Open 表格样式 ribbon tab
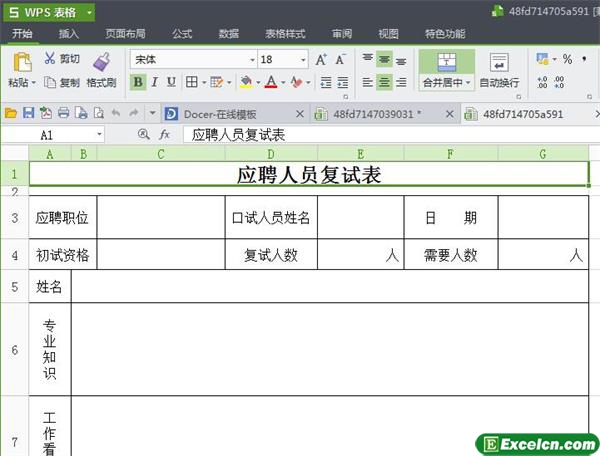The height and width of the screenshot is (456, 600). tap(285, 34)
